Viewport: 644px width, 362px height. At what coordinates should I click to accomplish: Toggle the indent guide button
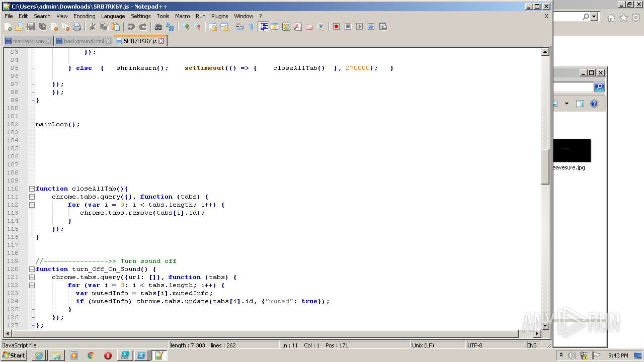pos(263,27)
